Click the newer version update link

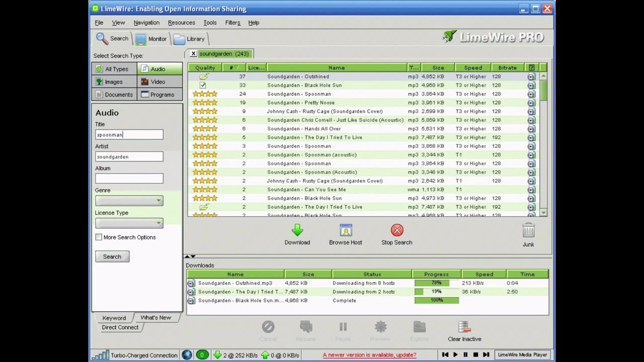point(369,355)
